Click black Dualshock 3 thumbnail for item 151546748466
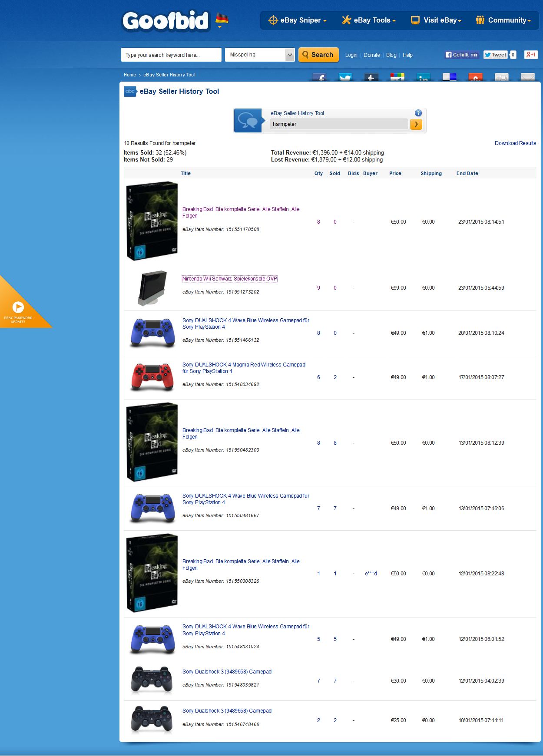Screen dimensions: 543x756 [152, 720]
